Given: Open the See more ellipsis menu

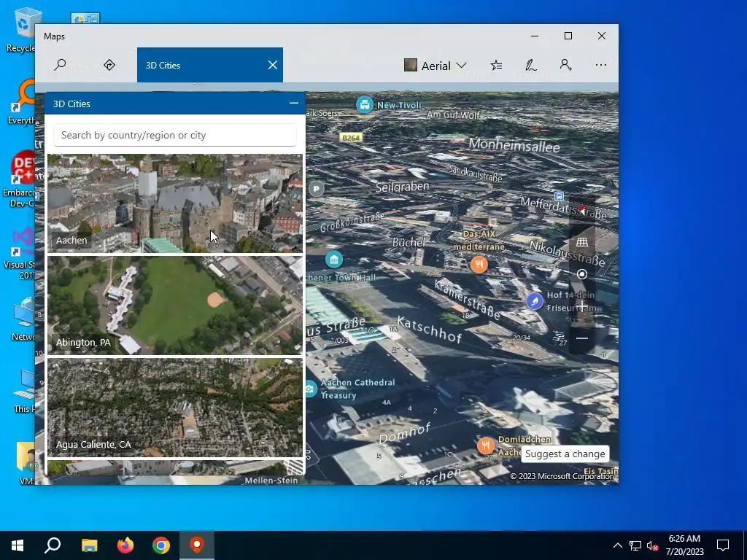Looking at the screenshot, I should 601,65.
